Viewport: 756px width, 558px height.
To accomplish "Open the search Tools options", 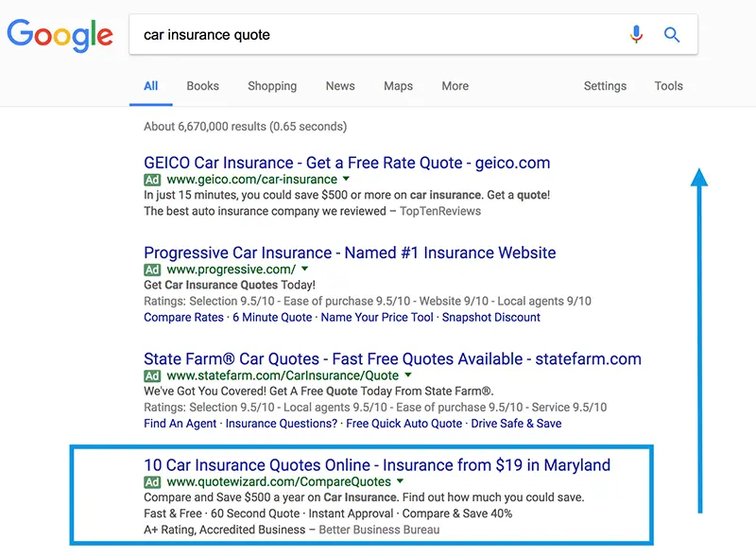I will [x=669, y=86].
